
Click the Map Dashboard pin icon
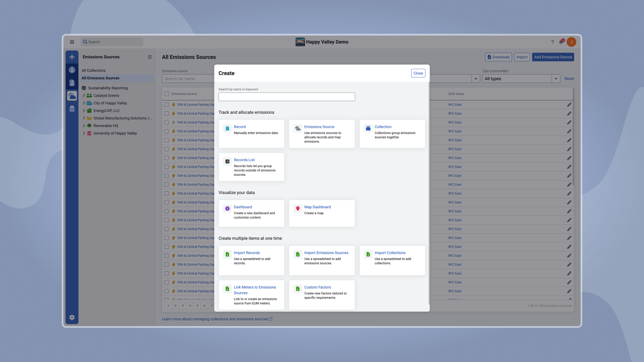click(x=298, y=208)
